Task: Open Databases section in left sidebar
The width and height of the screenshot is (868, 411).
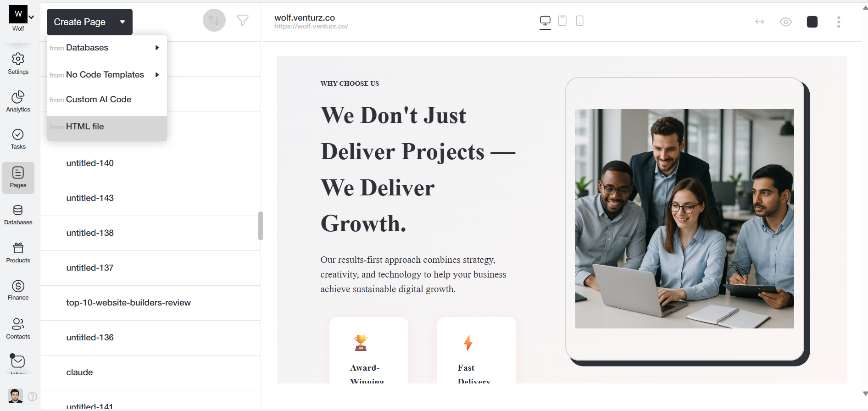Action: 18,215
